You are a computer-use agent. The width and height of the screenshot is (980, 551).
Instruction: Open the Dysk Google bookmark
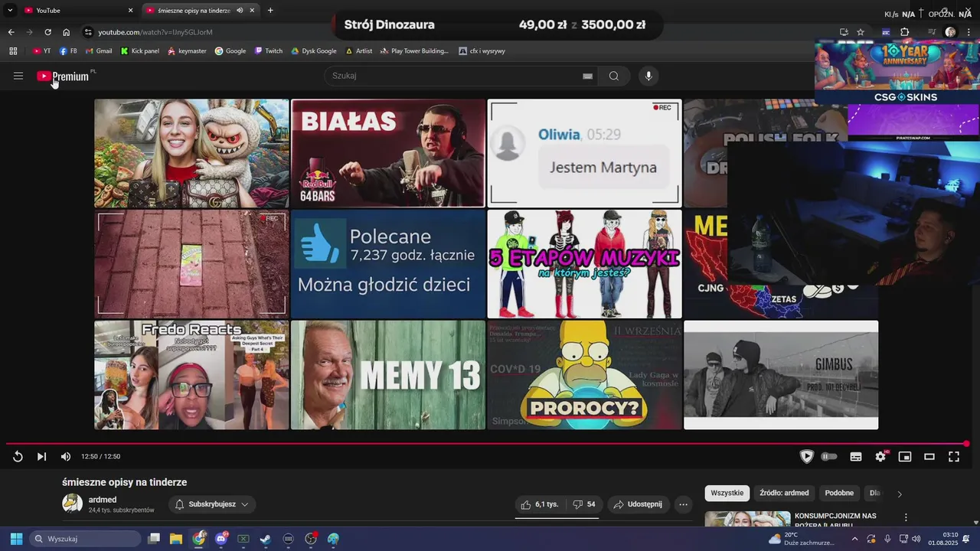[313, 51]
